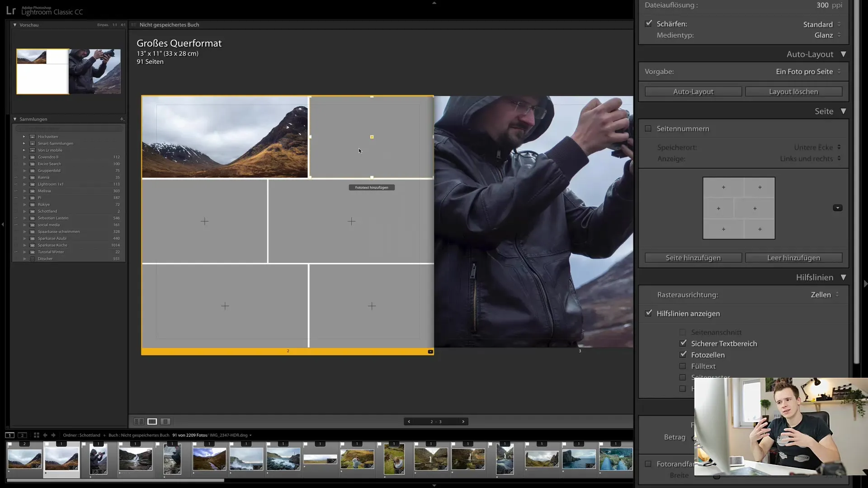Click Fototext hinzufügen button
Viewport: 868px width, 488px height.
pyautogui.click(x=372, y=188)
